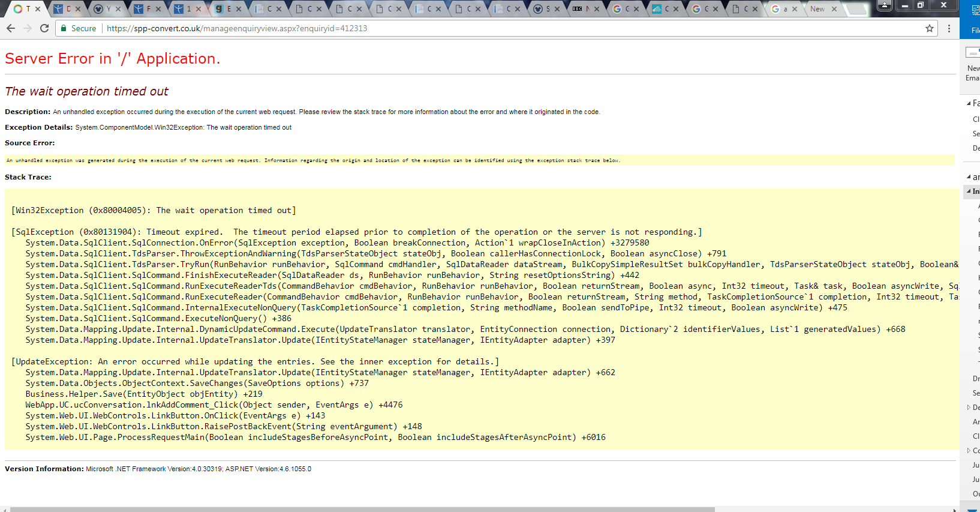Click the '[SqlException (0x80131904)' line
The height and width of the screenshot is (512, 980).
tap(357, 232)
